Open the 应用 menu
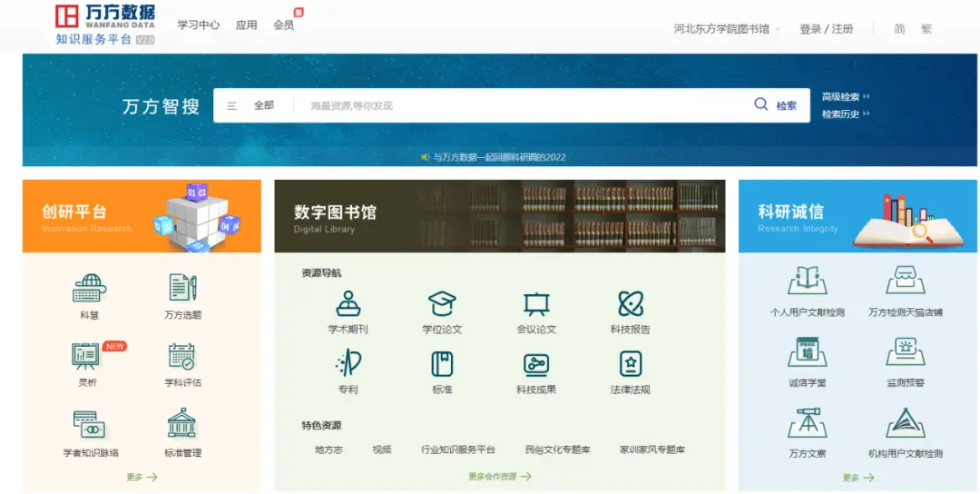Screen dimensions: 980x494 [246, 25]
